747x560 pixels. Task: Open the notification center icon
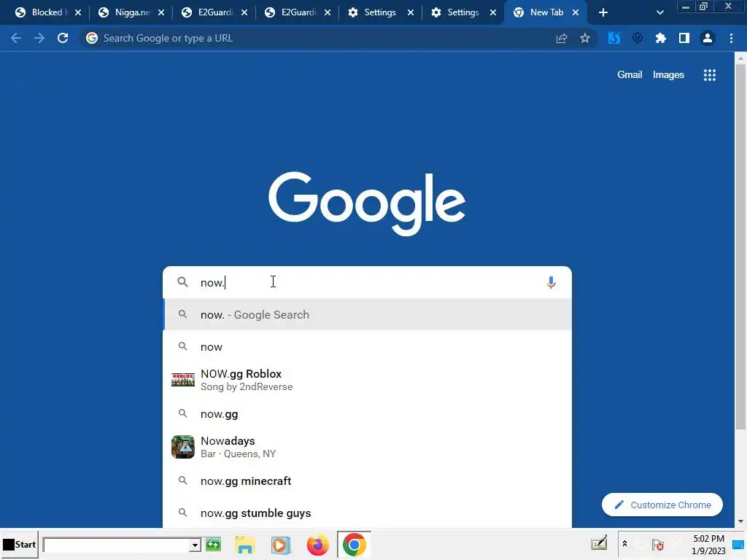click(x=738, y=544)
